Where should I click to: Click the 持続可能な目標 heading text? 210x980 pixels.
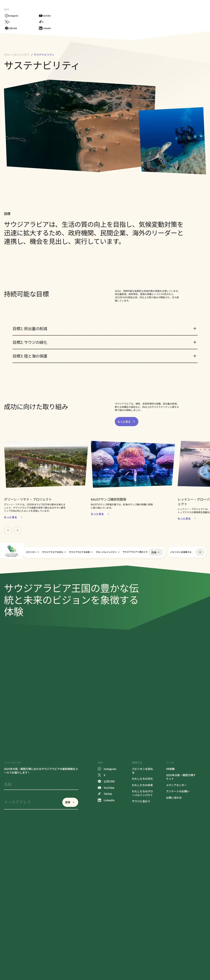pyautogui.click(x=26, y=294)
